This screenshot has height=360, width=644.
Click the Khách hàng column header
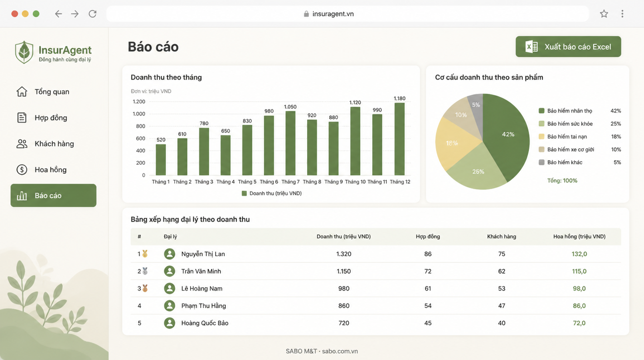[x=502, y=236]
